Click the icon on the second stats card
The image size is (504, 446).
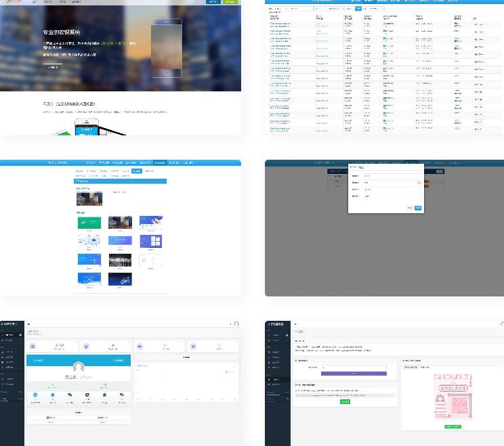tap(86, 346)
